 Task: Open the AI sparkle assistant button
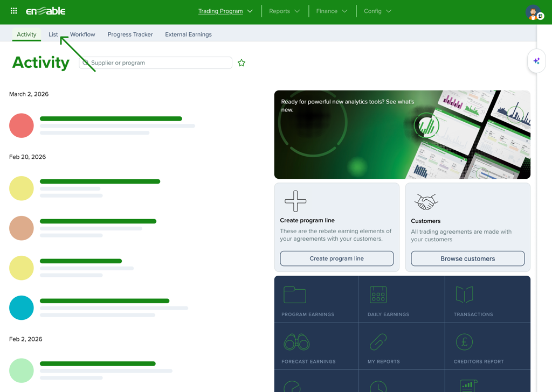coord(536,61)
